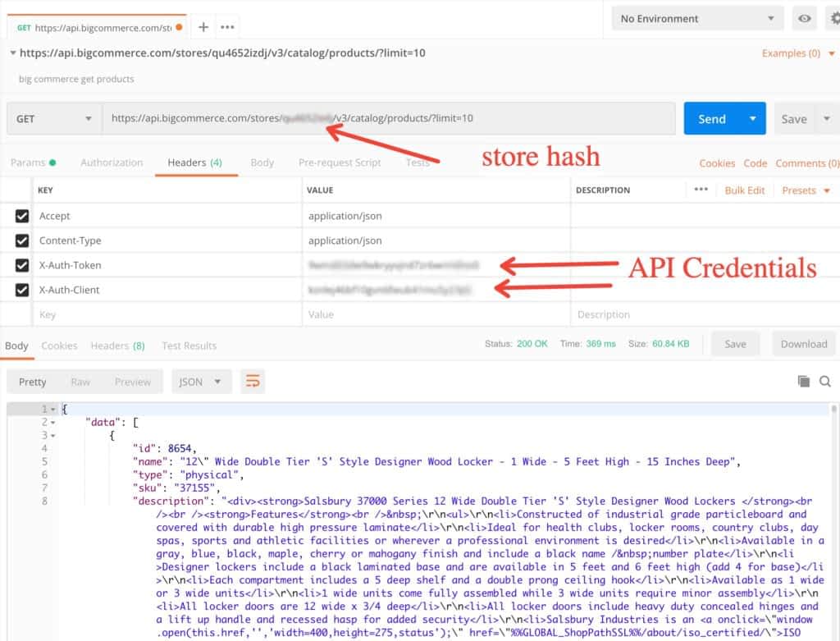Click the Download response button
This screenshot has height=641, width=840.
[x=804, y=344]
